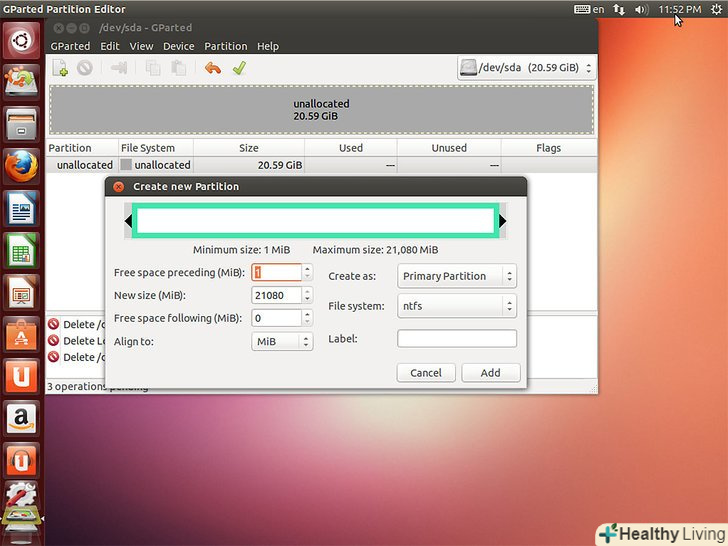Image resolution: width=728 pixels, height=546 pixels.
Task: Open the system power gear menu
Action: [717, 9]
